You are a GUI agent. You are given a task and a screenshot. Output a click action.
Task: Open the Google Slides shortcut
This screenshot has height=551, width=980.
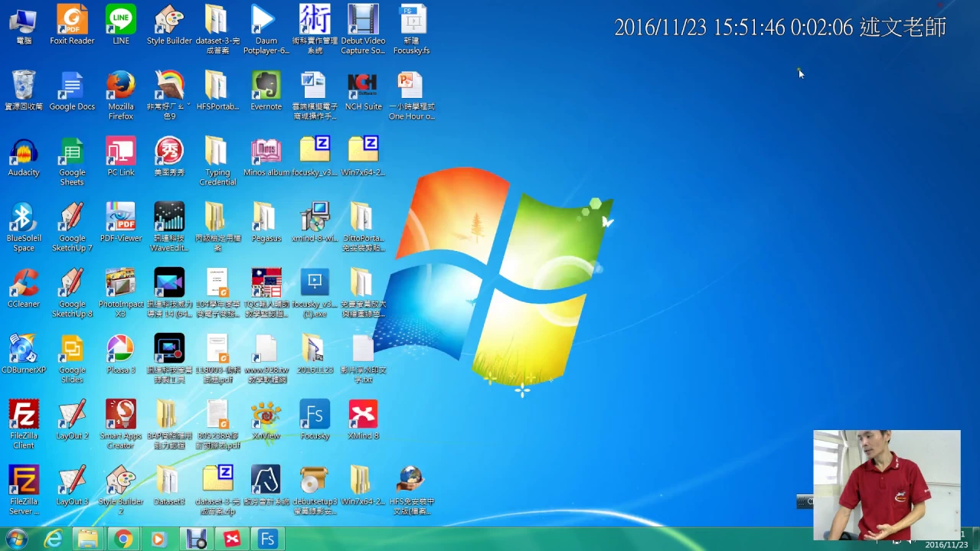[x=72, y=358]
